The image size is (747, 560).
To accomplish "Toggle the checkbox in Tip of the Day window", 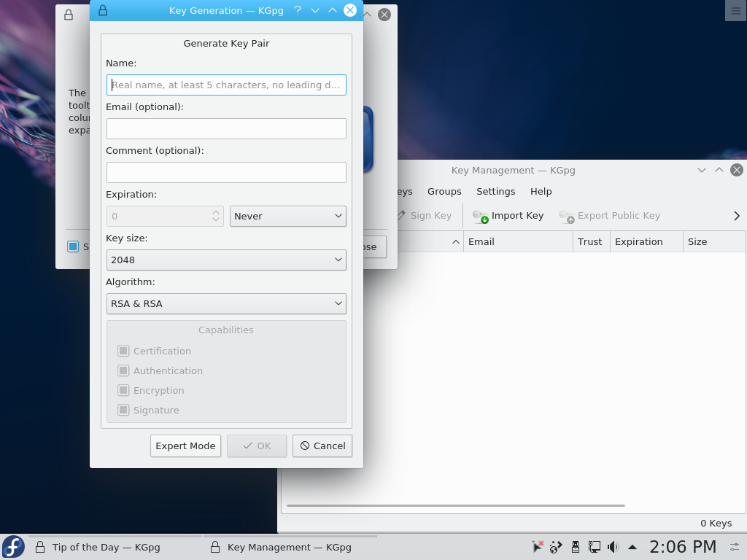I will point(73,246).
